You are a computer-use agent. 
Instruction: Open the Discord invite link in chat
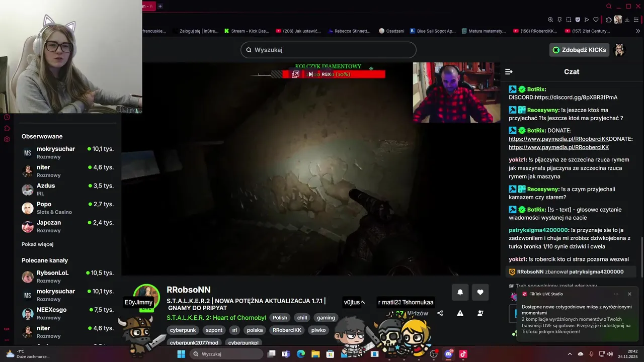pos(576,97)
